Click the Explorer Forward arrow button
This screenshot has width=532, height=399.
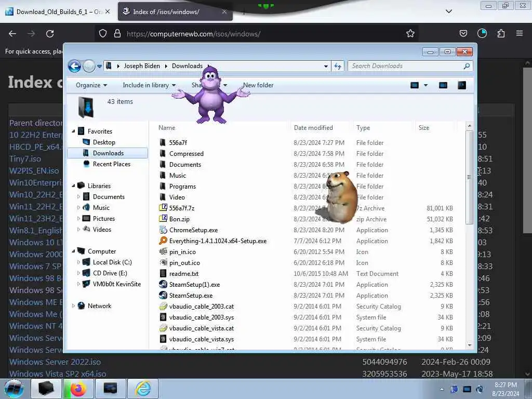coord(89,66)
